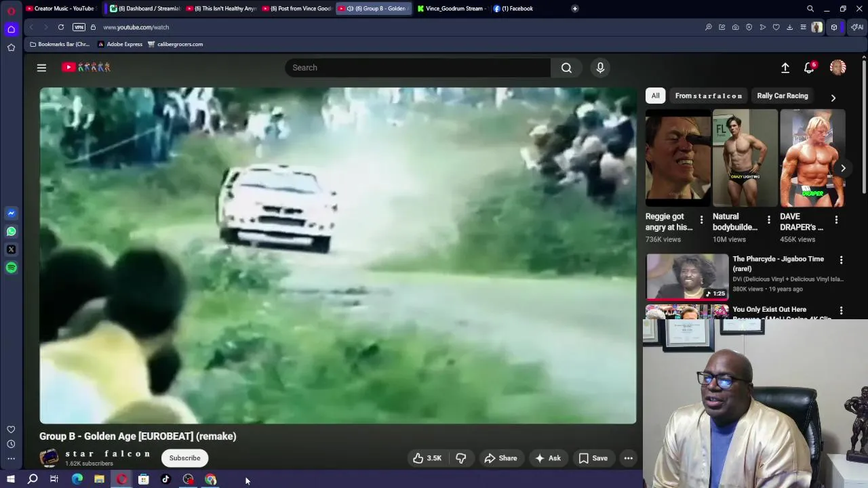Open the YouTube upload/create icon

pyautogui.click(x=785, y=68)
